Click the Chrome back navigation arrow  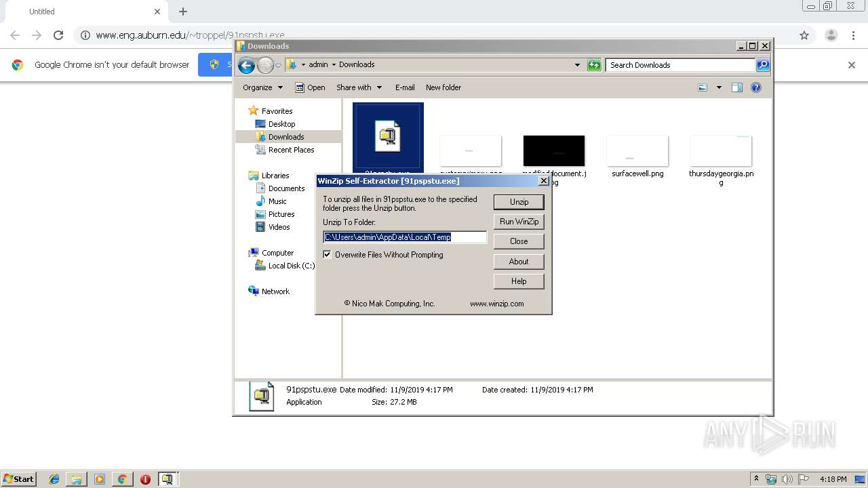coord(15,35)
